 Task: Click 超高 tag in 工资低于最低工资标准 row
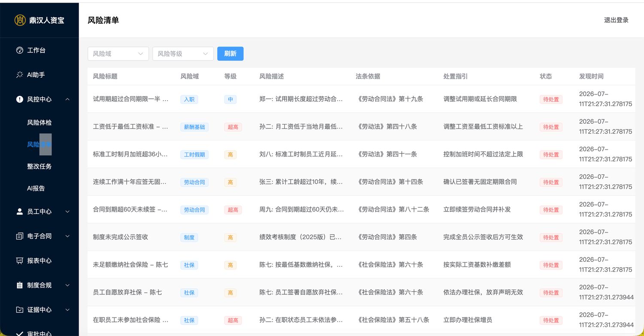point(233,127)
